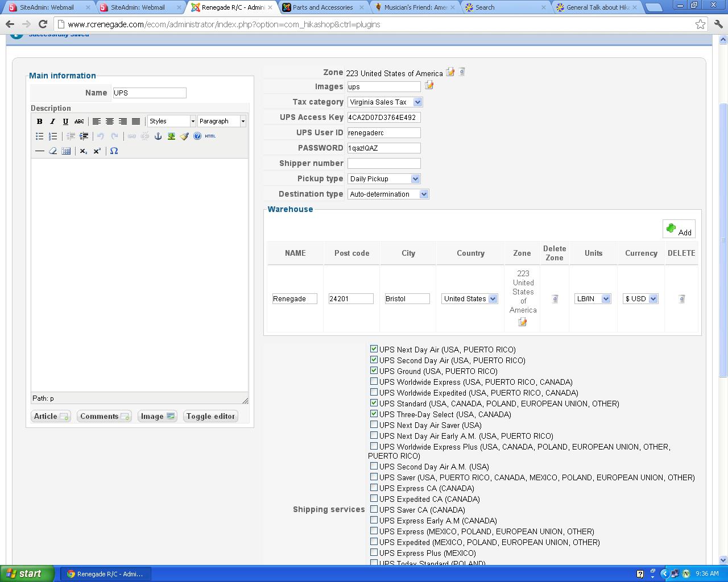The height and width of the screenshot is (582, 728).
Task: Click the Article button below the editor
Action: tap(51, 416)
